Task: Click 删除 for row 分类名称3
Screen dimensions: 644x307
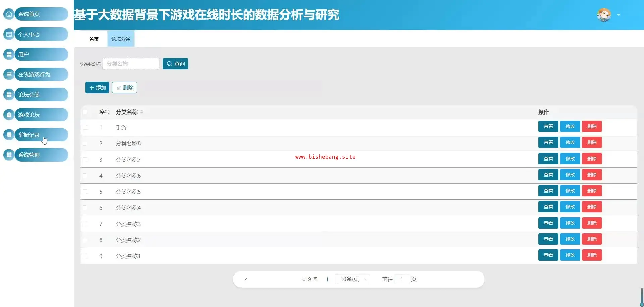Action: pyautogui.click(x=592, y=223)
